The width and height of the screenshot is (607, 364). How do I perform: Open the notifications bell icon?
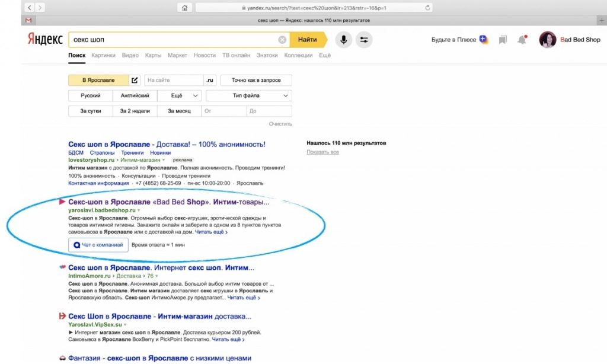click(522, 40)
